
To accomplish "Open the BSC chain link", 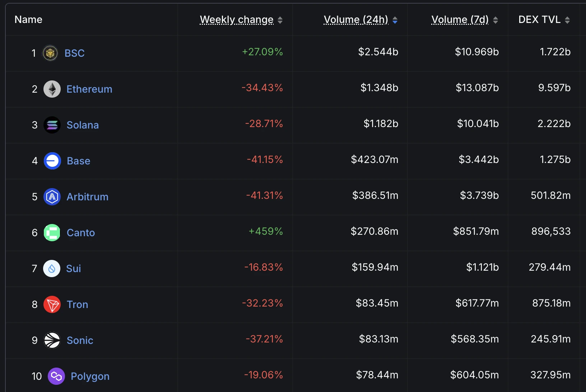I will [x=74, y=53].
